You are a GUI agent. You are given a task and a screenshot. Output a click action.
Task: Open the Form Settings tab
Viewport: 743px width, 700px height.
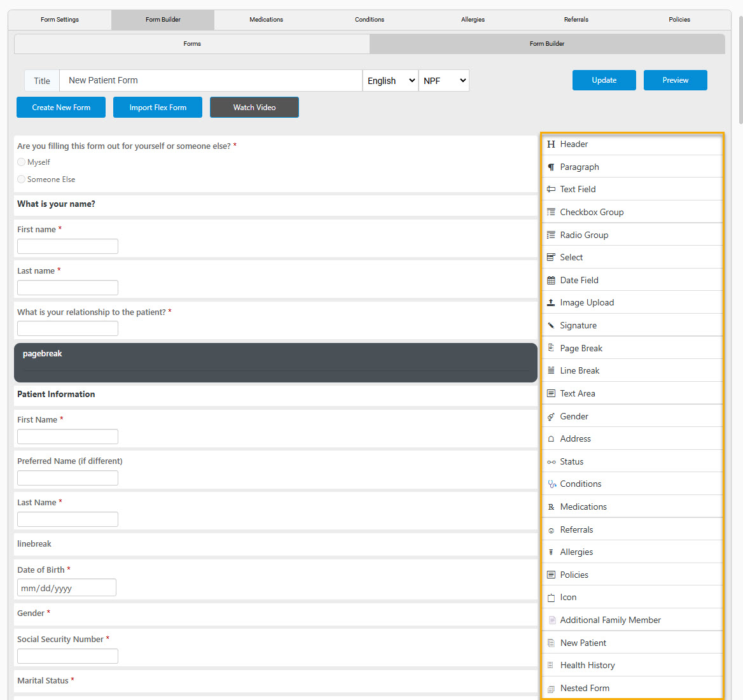[59, 20]
